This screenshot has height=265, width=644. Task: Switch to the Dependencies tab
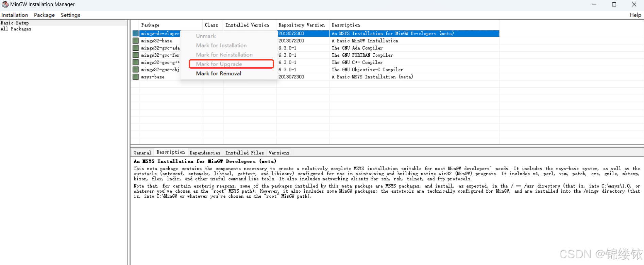point(205,153)
